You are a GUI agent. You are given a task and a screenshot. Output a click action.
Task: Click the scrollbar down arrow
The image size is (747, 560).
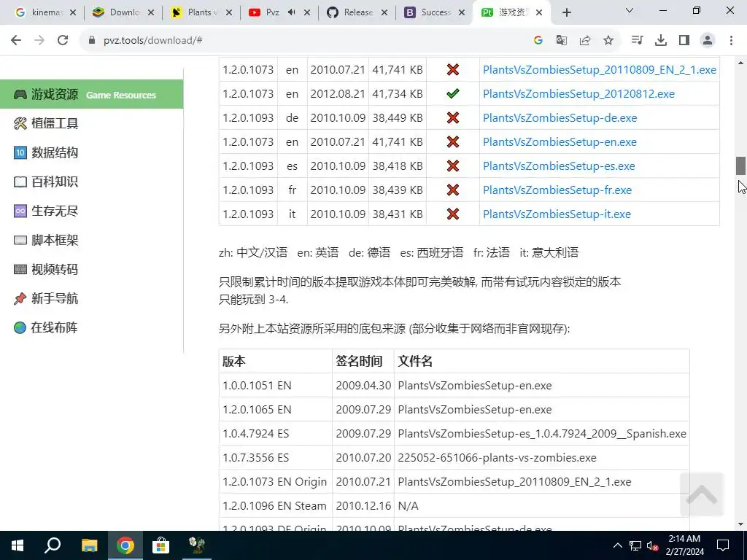click(x=740, y=524)
